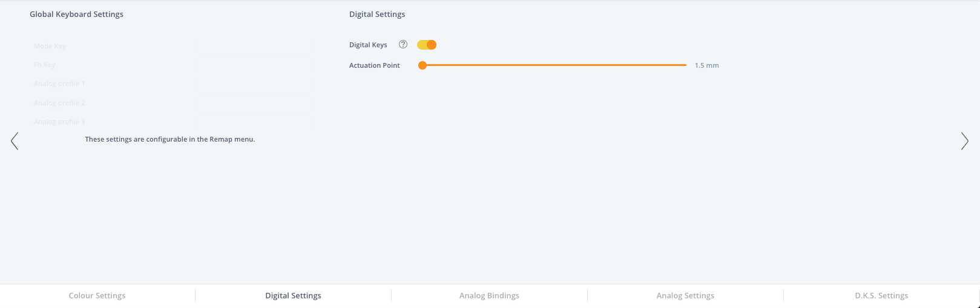Open the Analog Bindings tab

pyautogui.click(x=489, y=296)
